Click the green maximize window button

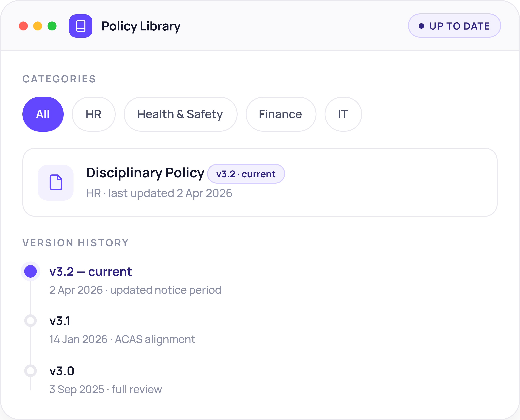point(52,26)
